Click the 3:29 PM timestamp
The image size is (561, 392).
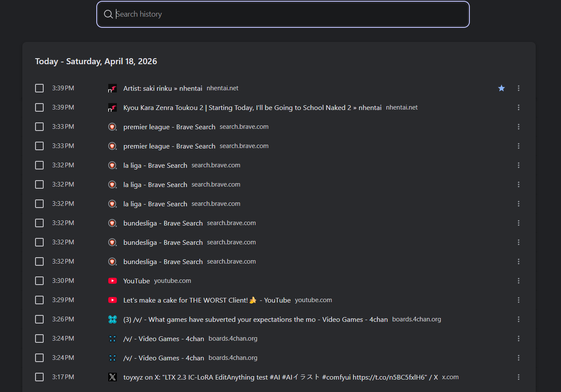(63, 300)
